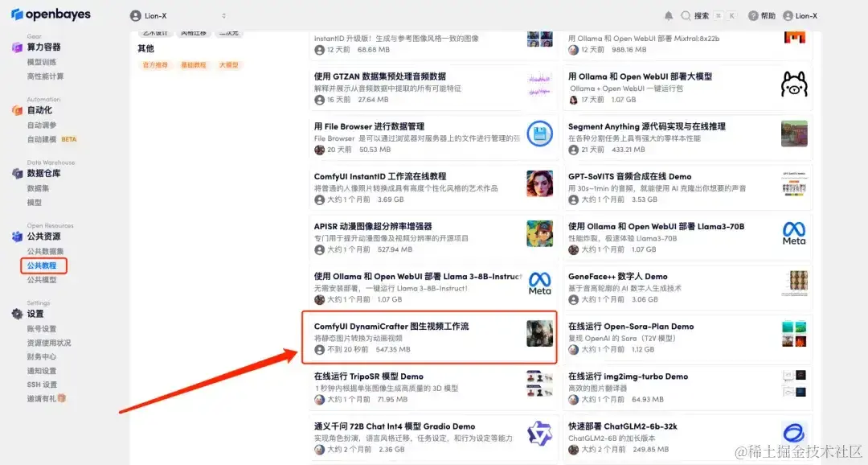The height and width of the screenshot is (465, 868).
Task: Open the 帮助 help icon
Action: 753,15
